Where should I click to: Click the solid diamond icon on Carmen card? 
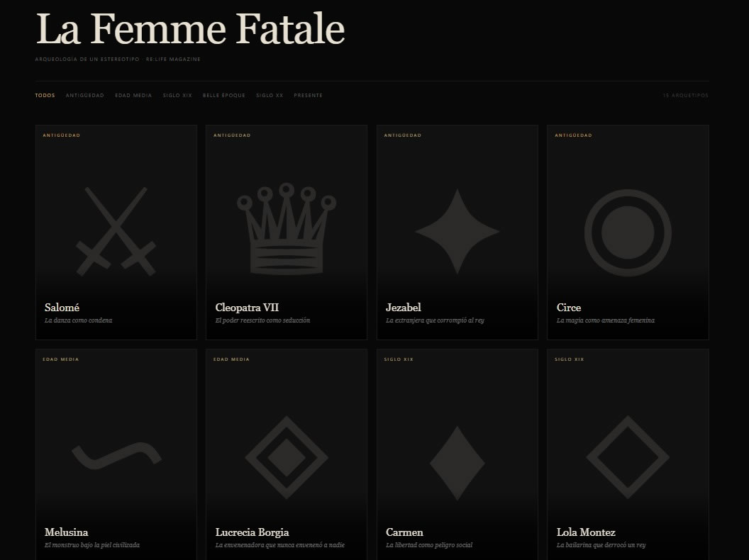457,463
